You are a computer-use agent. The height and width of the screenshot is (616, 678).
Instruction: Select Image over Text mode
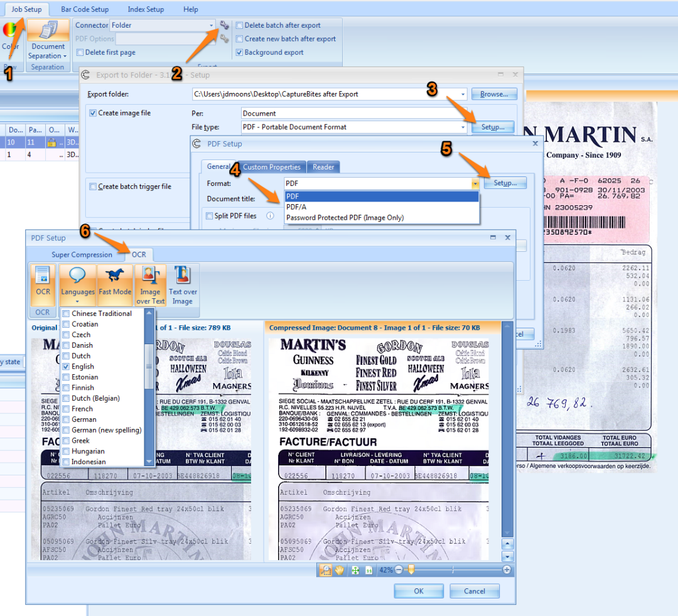[x=151, y=284]
